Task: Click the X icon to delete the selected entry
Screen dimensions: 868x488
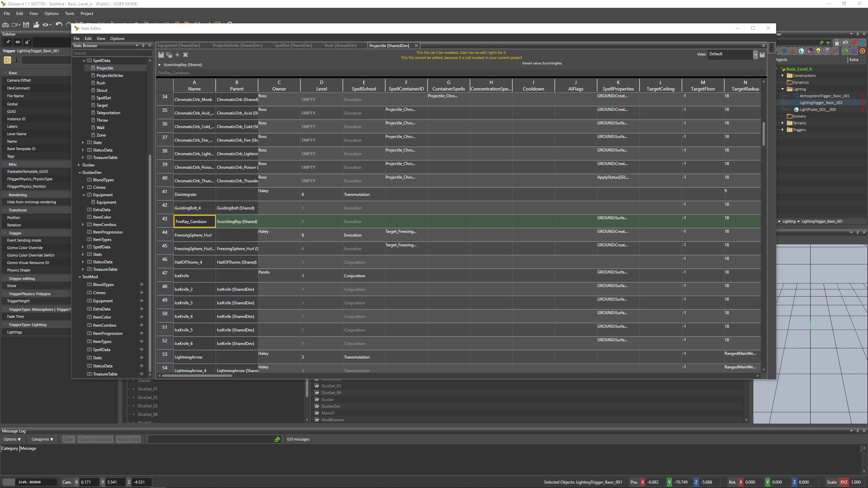Action: (185, 55)
